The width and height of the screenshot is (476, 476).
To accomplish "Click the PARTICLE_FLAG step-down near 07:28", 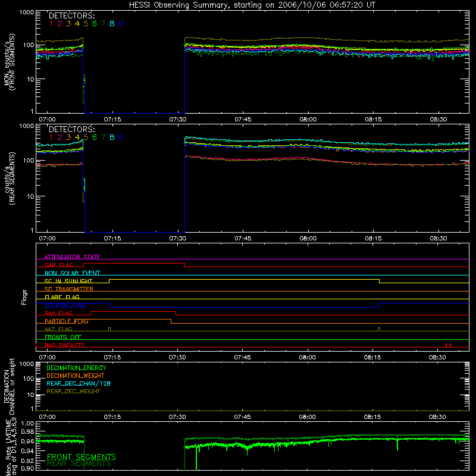I will point(171,321).
